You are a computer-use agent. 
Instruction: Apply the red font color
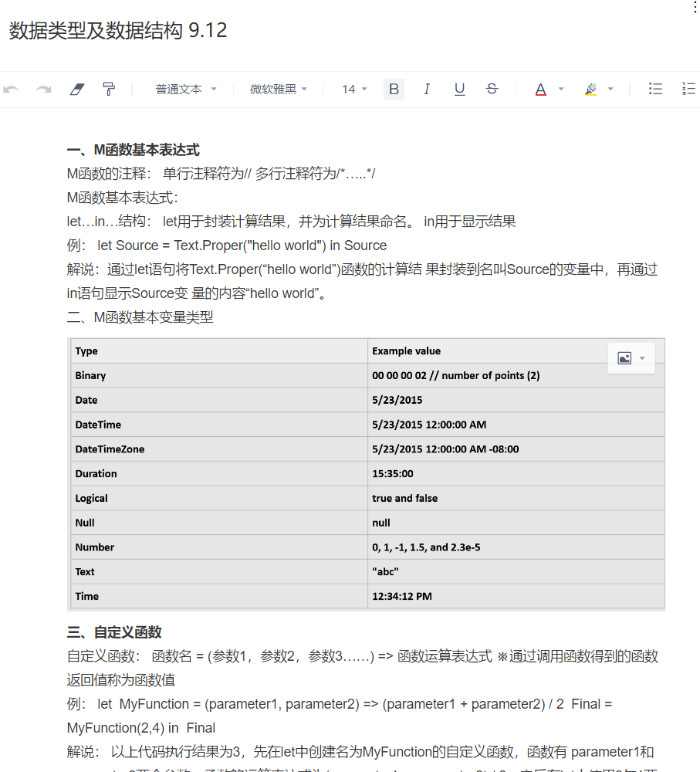540,89
